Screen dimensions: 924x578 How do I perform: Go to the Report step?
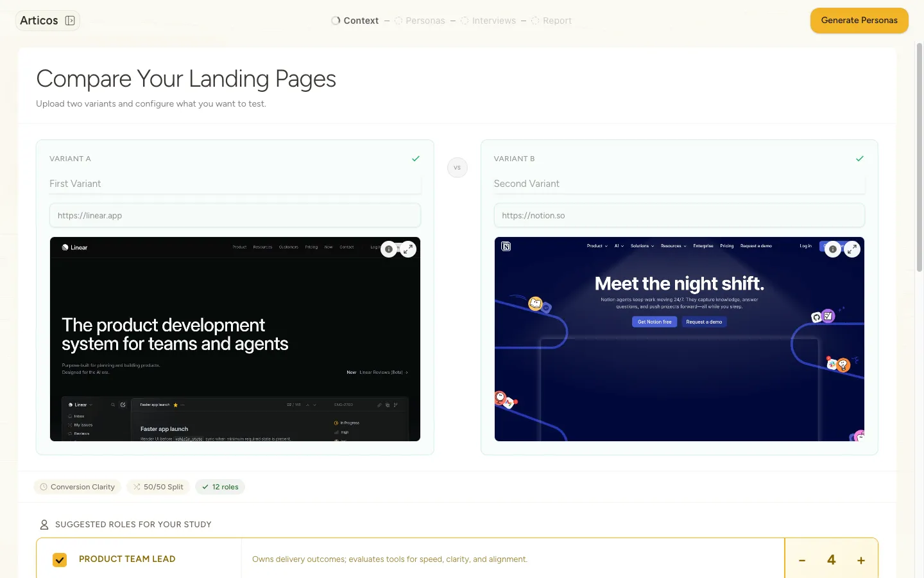coord(551,21)
